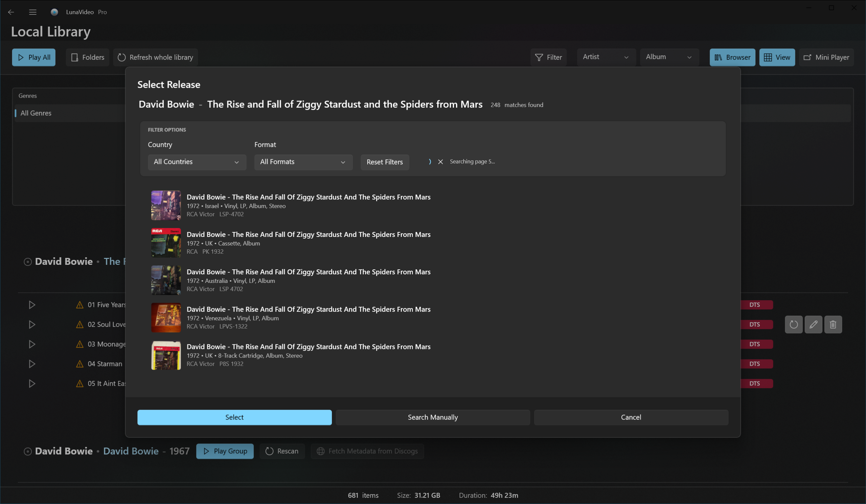Click Reset Filters
This screenshot has height=504, width=866.
[x=385, y=162]
